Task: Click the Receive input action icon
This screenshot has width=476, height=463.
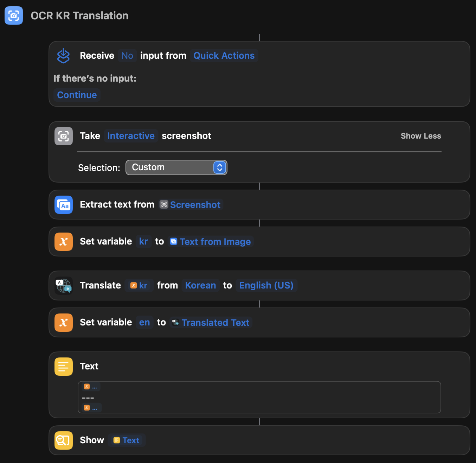Action: (x=63, y=56)
